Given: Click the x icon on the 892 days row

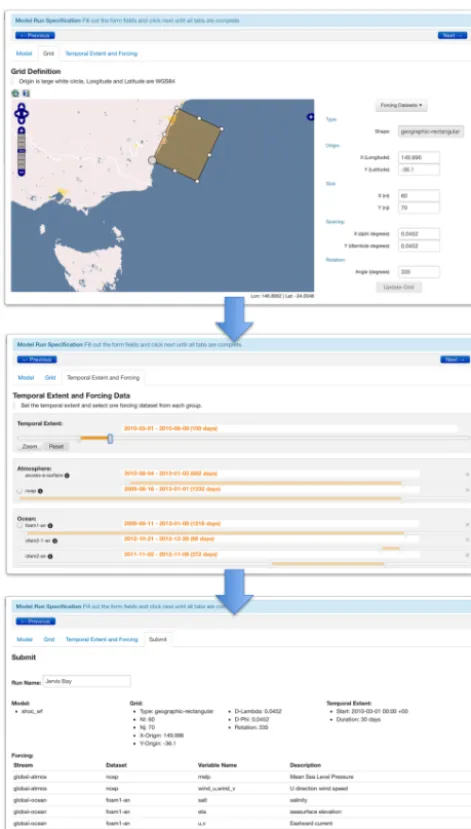Looking at the screenshot, I should click(x=467, y=474).
